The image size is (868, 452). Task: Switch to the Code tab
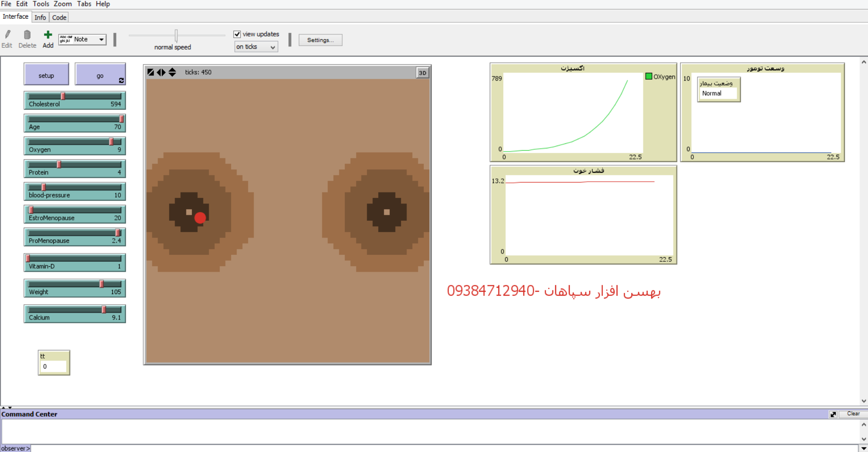tap(59, 17)
